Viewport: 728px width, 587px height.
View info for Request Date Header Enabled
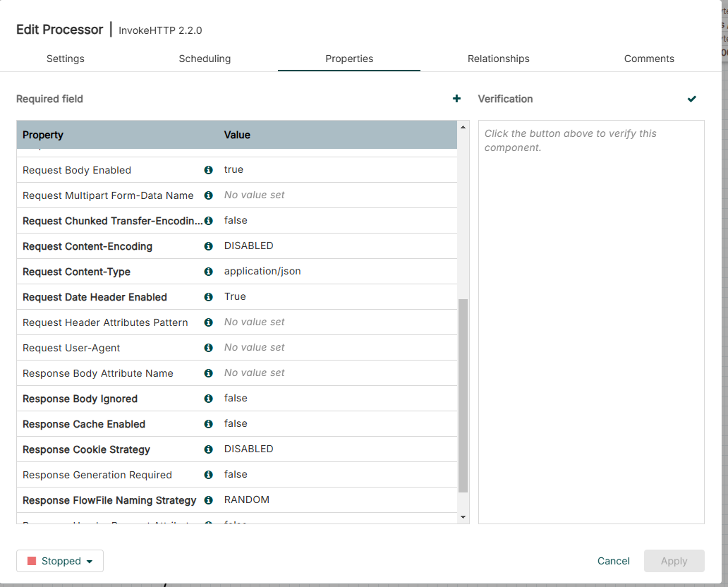click(x=208, y=296)
